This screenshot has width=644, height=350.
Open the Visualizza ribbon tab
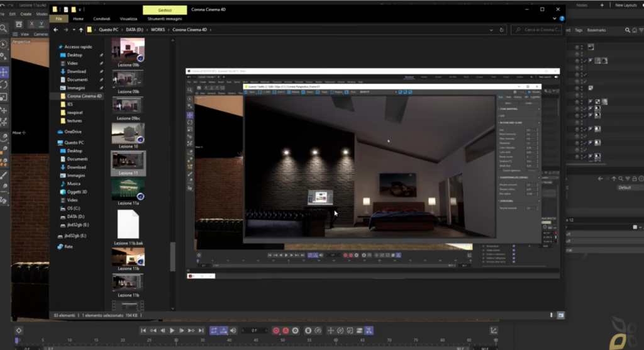pyautogui.click(x=128, y=18)
